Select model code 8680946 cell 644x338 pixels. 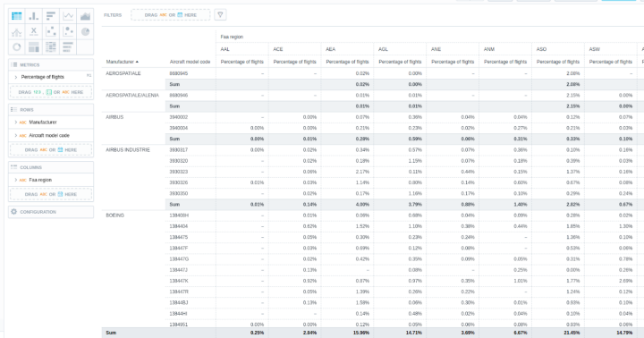tap(179, 96)
